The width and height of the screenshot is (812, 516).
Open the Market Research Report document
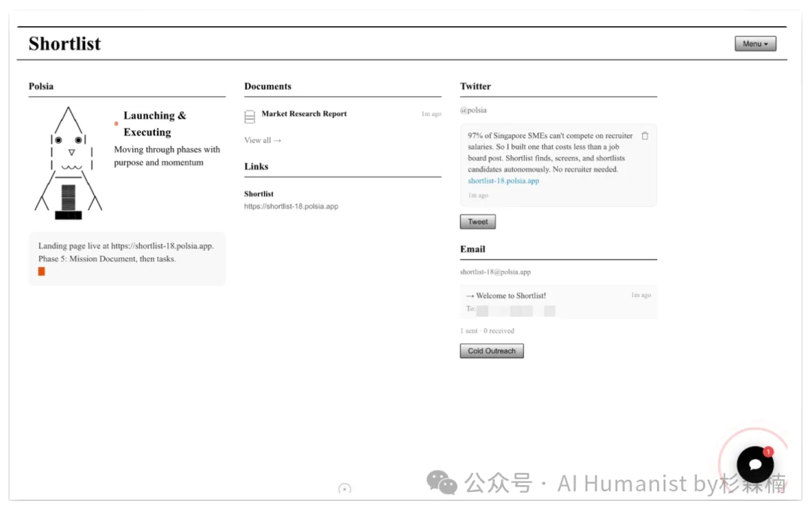pyautogui.click(x=304, y=114)
